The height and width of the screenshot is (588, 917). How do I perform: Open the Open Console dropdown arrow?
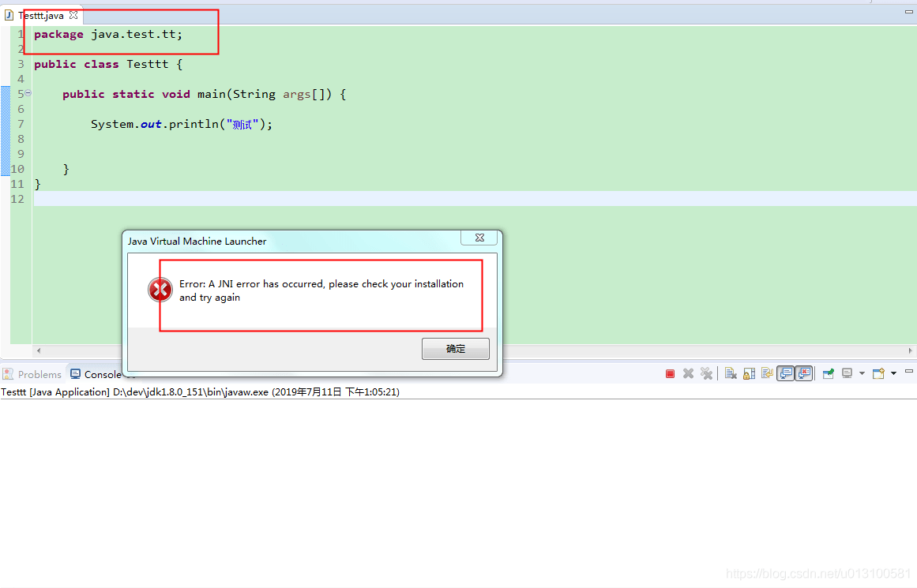893,373
